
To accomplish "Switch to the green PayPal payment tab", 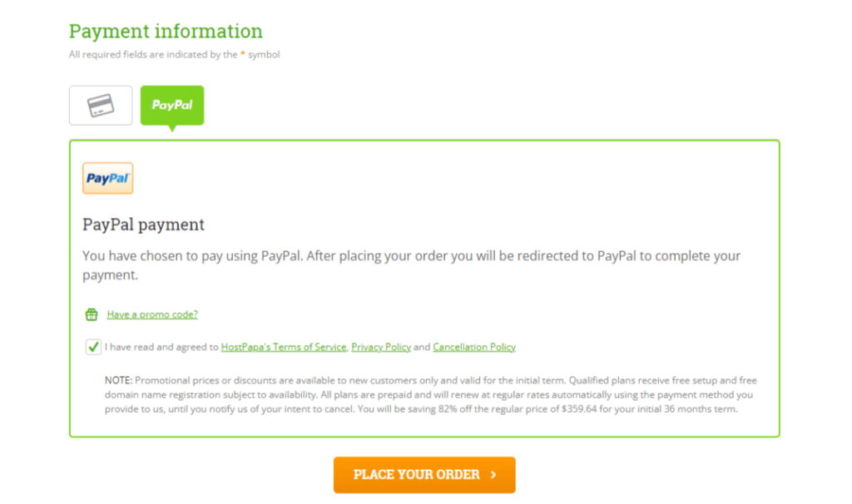I will point(172,106).
